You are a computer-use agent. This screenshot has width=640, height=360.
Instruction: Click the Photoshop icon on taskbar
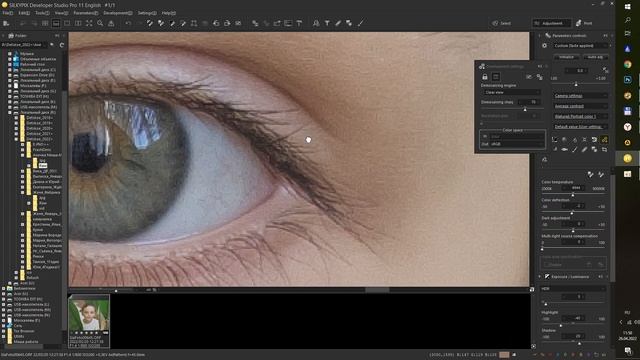[627, 80]
